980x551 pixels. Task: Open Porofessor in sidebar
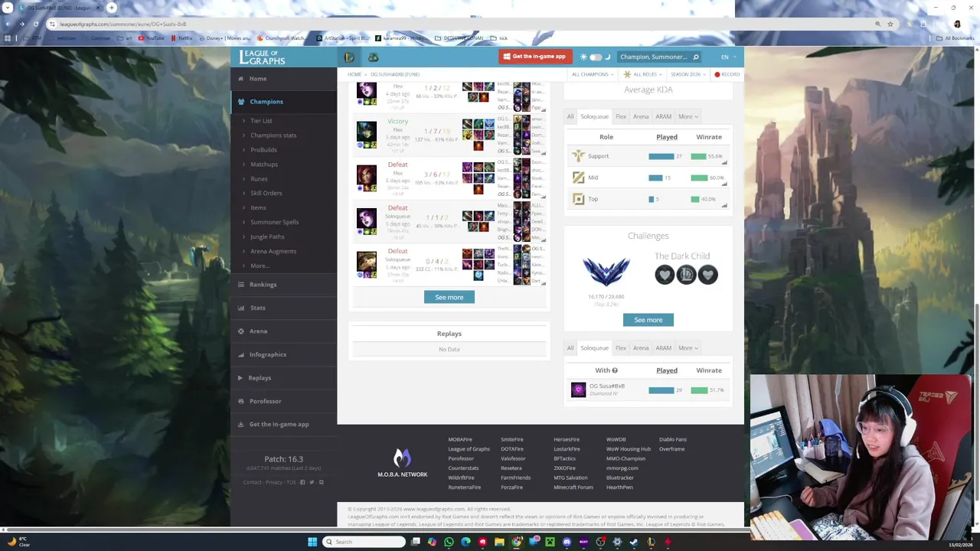point(265,402)
